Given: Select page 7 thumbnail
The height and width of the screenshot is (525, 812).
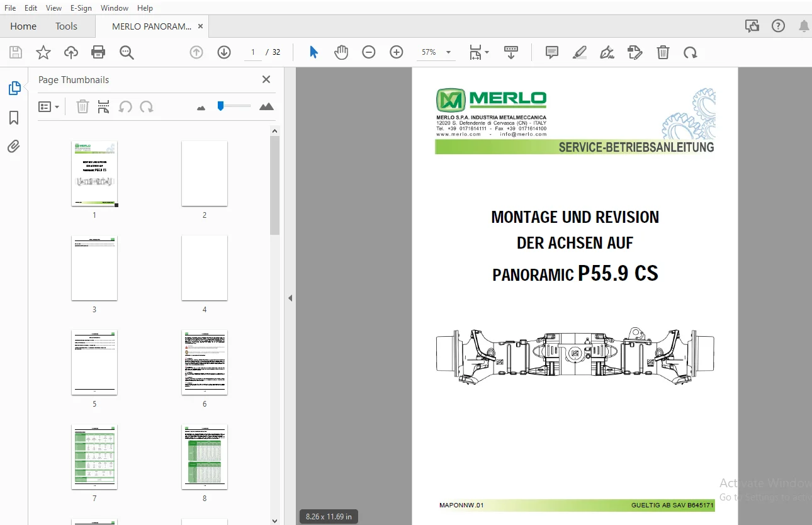Looking at the screenshot, I should click(x=94, y=457).
